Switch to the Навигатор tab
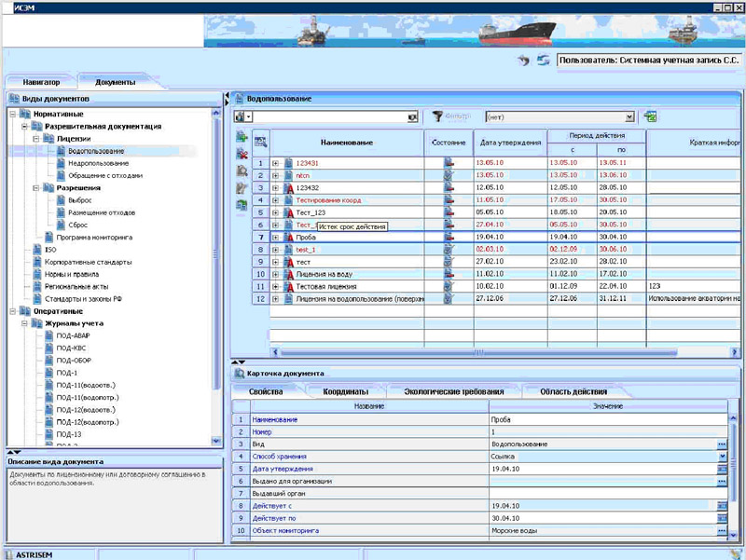The image size is (746, 560). pyautogui.click(x=41, y=82)
